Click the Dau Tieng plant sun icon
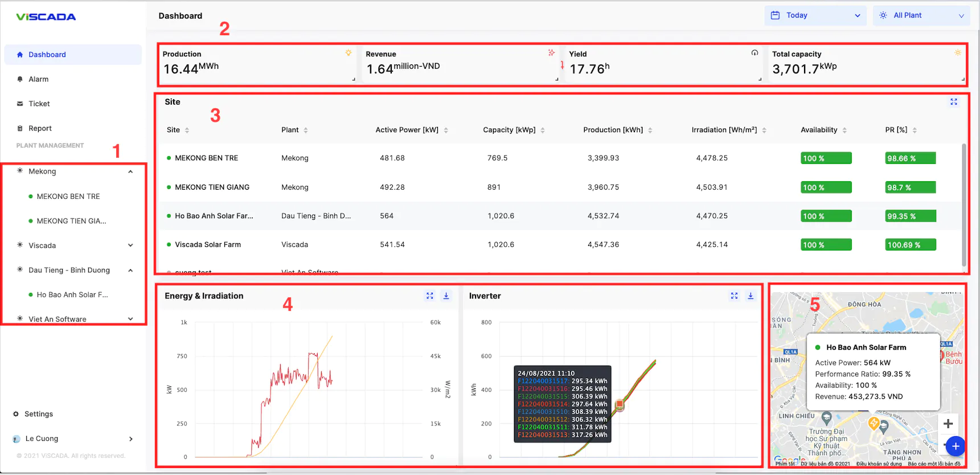The image size is (980, 475). [20, 269]
